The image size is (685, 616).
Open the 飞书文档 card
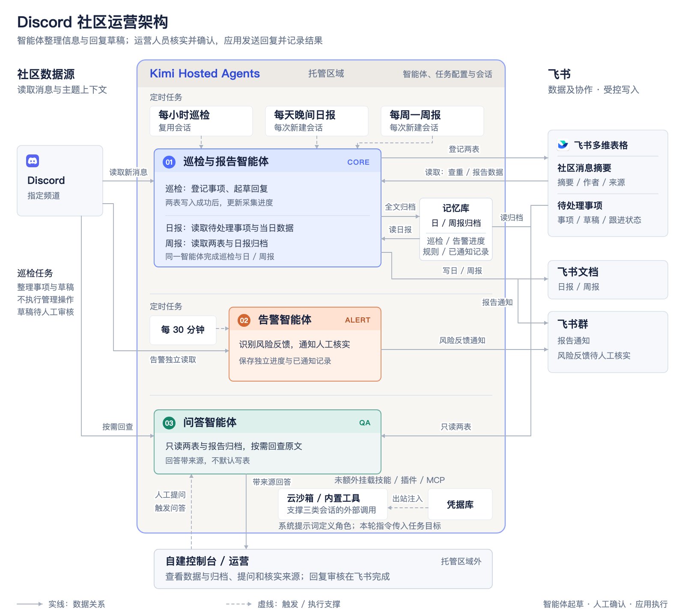coord(608,280)
